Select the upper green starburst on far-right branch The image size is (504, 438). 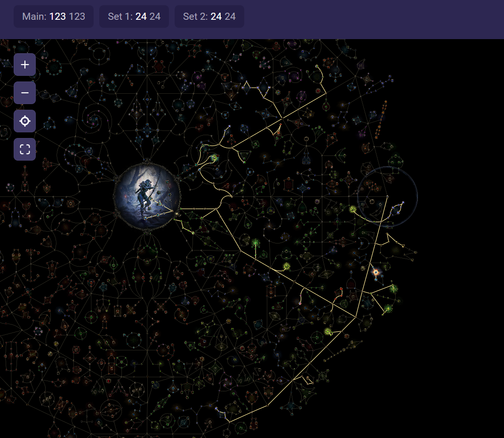(x=393, y=288)
